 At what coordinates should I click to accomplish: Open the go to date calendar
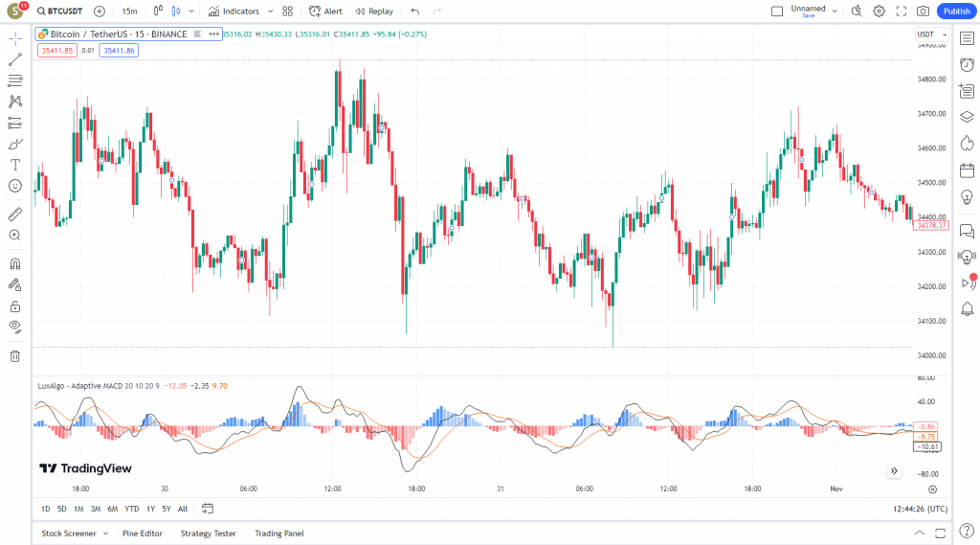coord(208,509)
